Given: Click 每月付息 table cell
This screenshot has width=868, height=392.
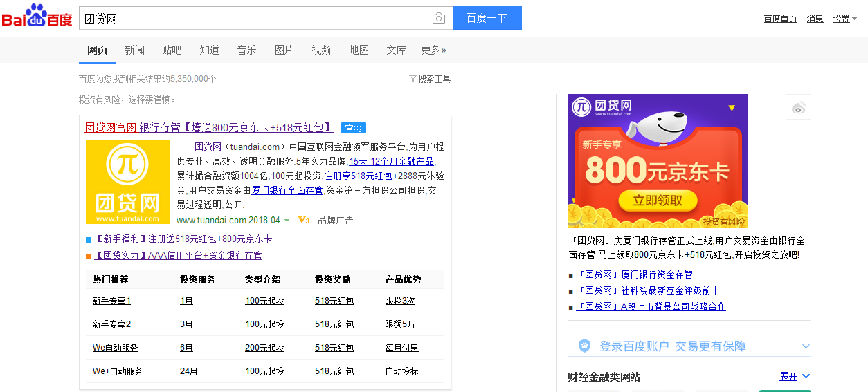Looking at the screenshot, I should point(402,348).
